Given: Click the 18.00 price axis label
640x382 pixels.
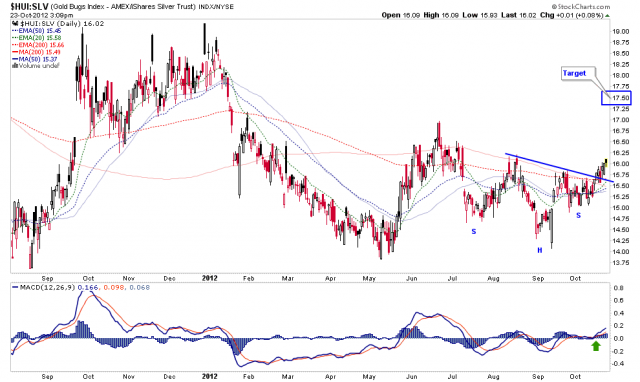Looking at the screenshot, I should click(620, 76).
